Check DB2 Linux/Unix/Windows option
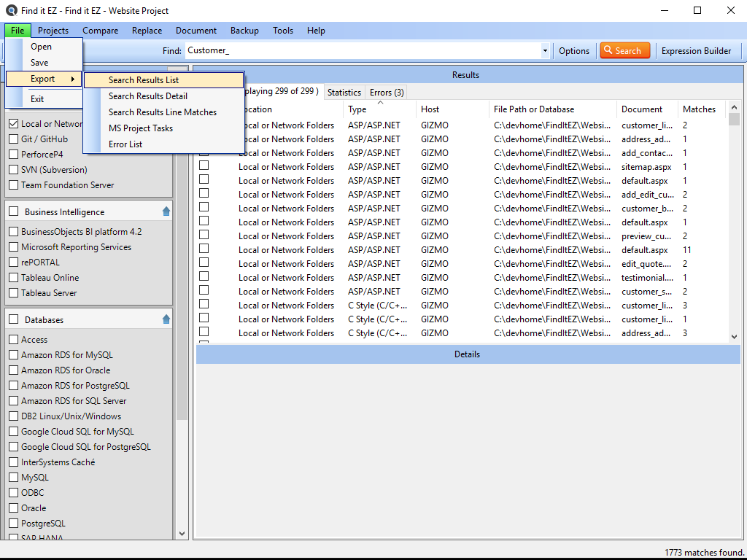 (14, 416)
